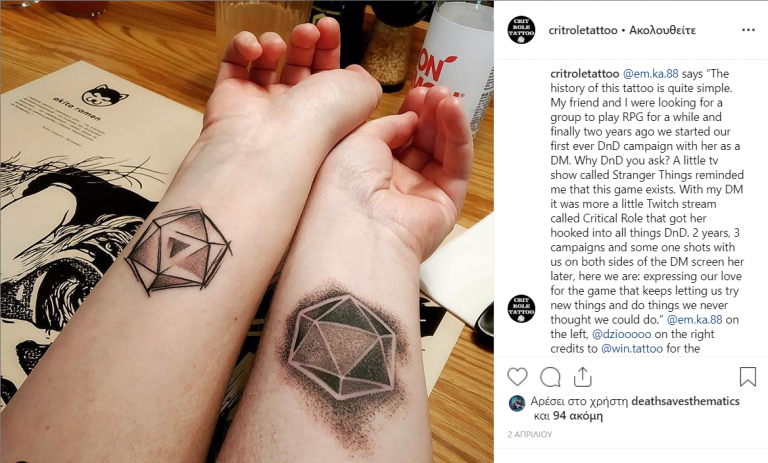The height and width of the screenshot is (463, 768).
Task: Open critroletattoo username in post header
Action: click(x=583, y=30)
